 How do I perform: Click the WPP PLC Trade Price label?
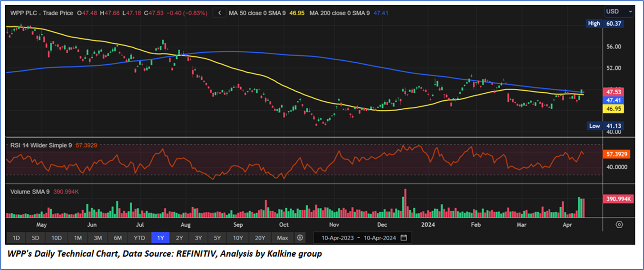[x=42, y=13]
